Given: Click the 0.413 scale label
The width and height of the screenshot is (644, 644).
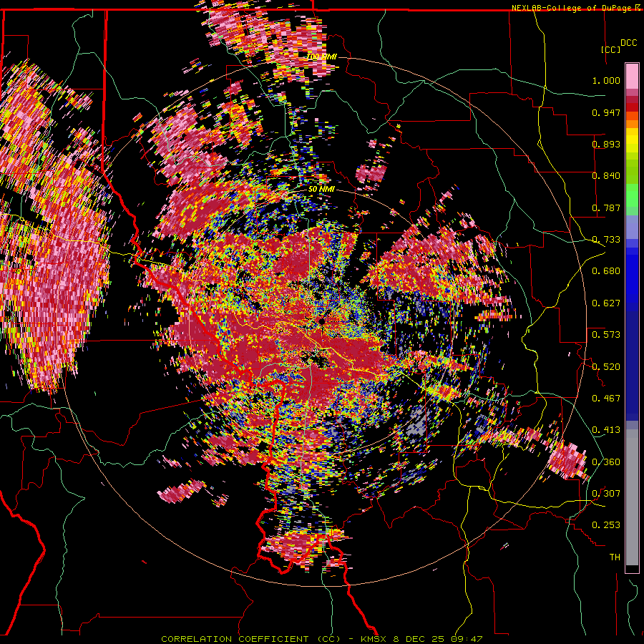Looking at the screenshot, I should 606,430.
